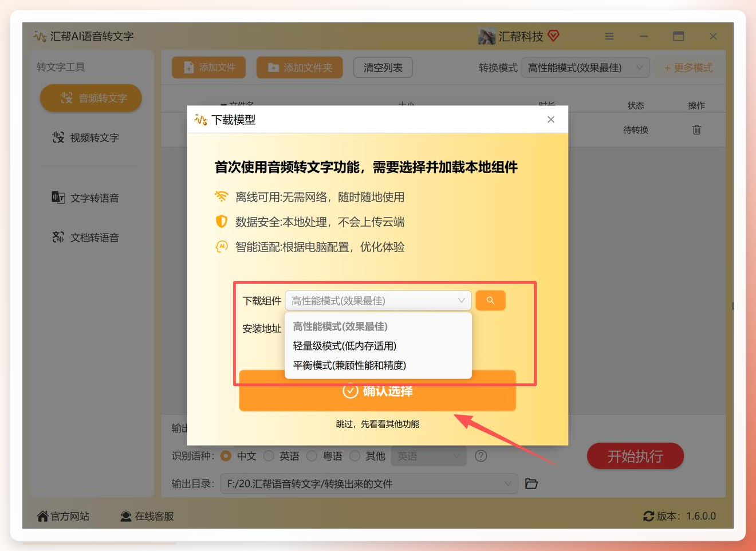Click the 添加文件 button

[209, 68]
